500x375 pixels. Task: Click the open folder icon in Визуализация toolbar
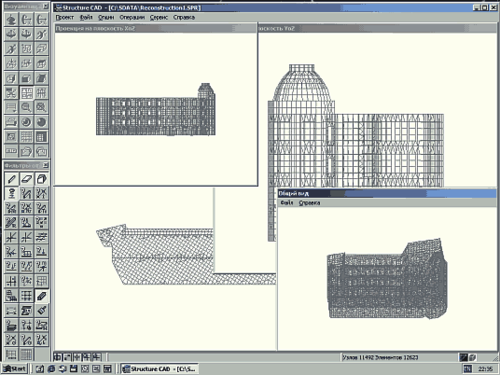[x=26, y=151]
